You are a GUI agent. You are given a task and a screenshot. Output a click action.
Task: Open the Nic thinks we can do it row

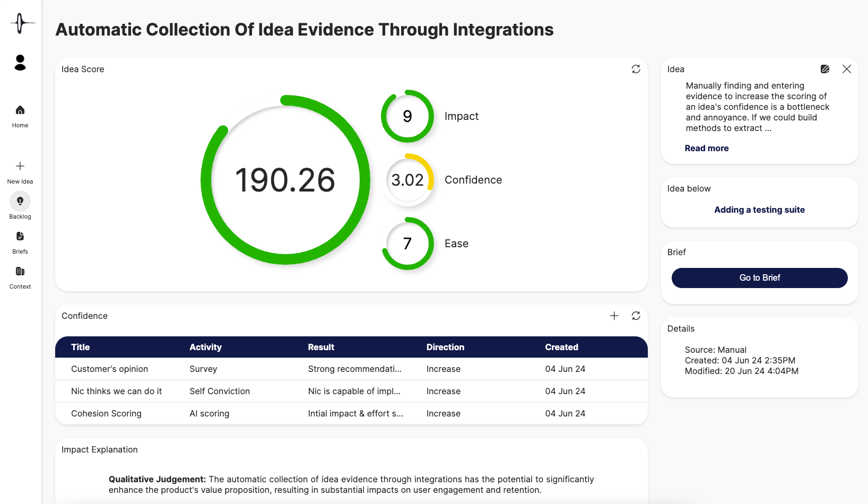tap(351, 391)
